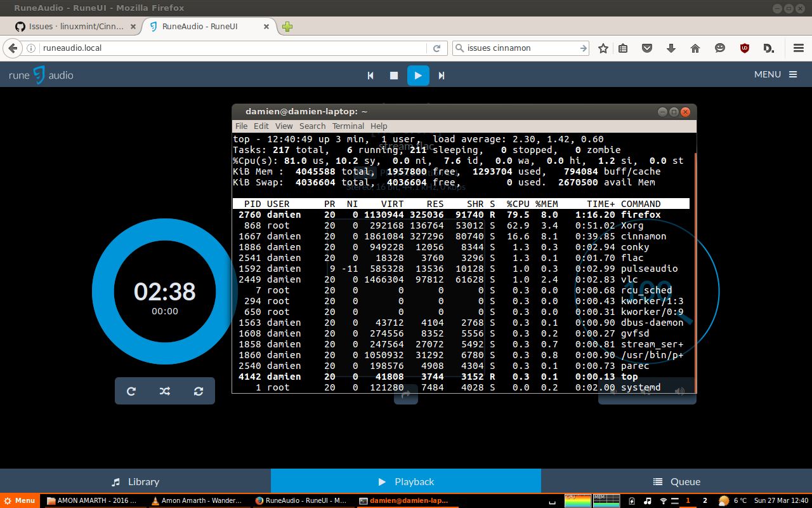Click the MEM usage graph applet

606,501
